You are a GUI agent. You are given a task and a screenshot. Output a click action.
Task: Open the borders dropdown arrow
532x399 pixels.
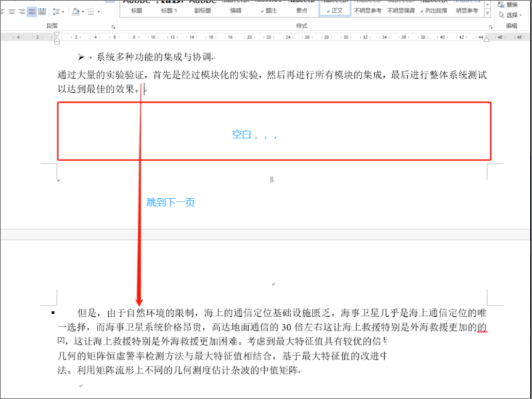99,12
